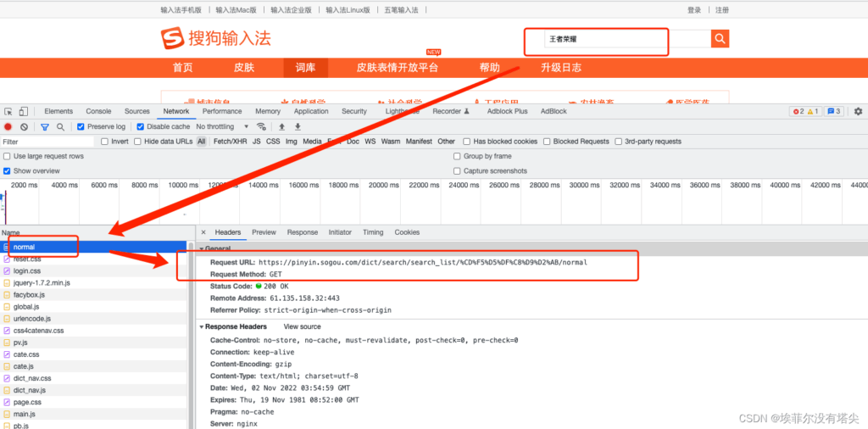Stop recording network log (red dot)
The image size is (868, 429).
(x=8, y=127)
